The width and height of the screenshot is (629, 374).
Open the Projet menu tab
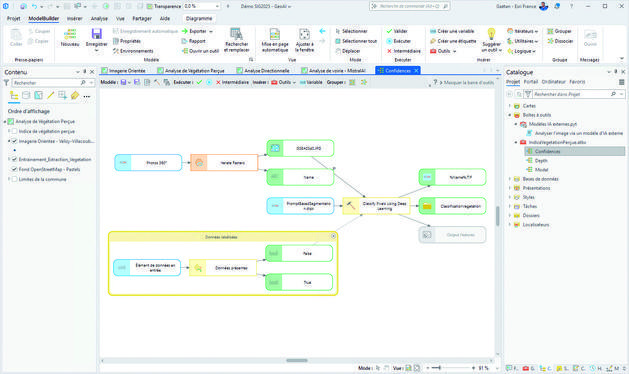tap(13, 18)
